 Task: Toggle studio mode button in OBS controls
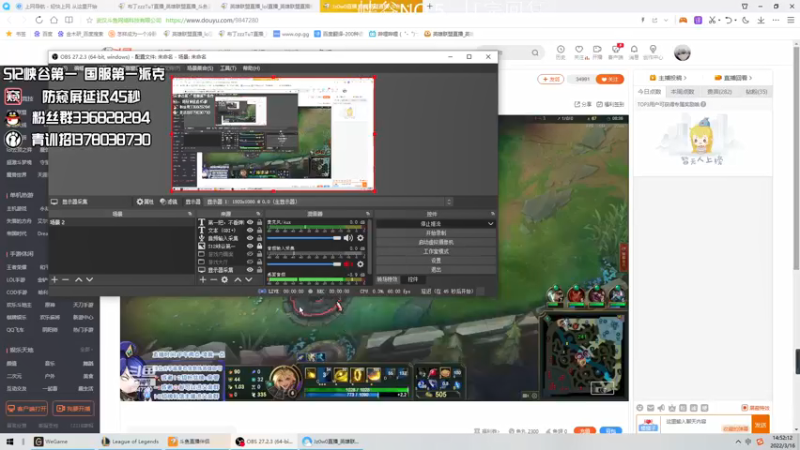[435, 251]
